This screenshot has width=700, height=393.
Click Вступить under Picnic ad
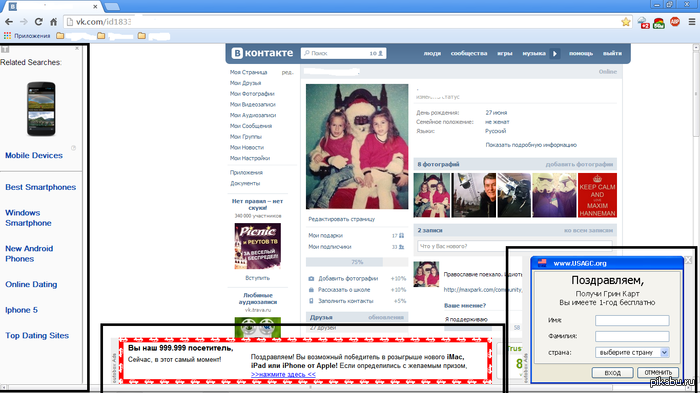(x=258, y=278)
